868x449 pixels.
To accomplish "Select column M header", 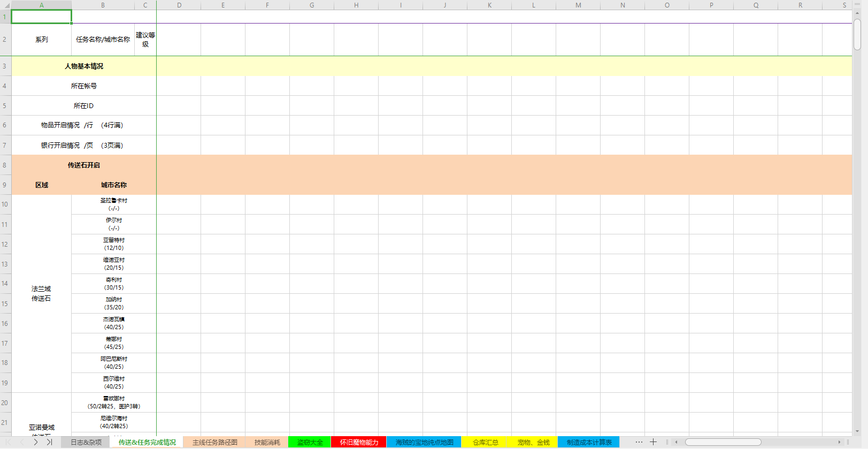I will 578,5.
